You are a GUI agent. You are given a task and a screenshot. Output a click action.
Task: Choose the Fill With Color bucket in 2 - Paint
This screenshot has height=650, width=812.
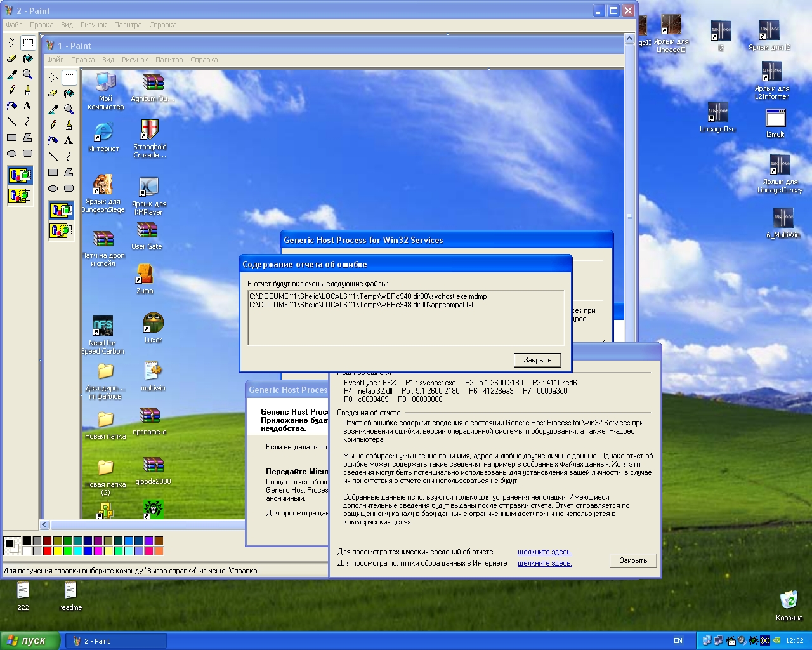point(28,58)
